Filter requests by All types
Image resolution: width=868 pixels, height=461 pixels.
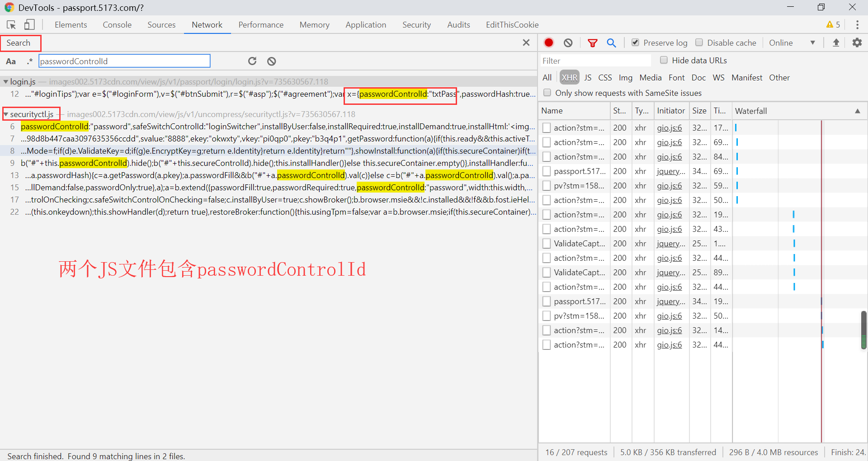pyautogui.click(x=547, y=78)
